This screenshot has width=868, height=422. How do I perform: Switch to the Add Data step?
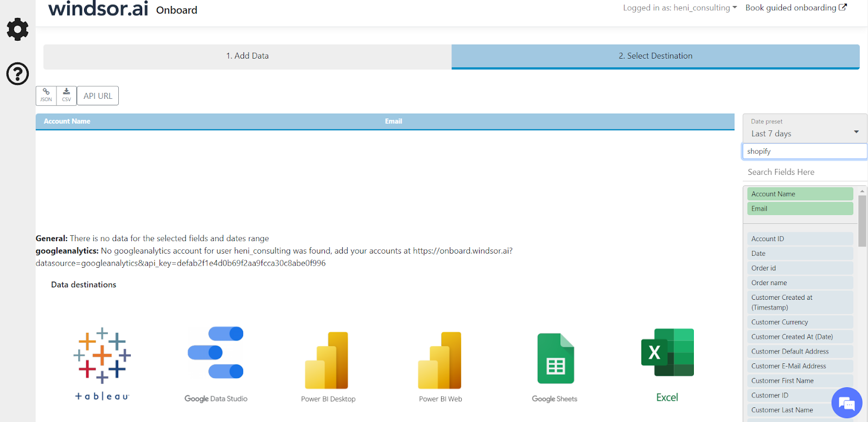(247, 56)
